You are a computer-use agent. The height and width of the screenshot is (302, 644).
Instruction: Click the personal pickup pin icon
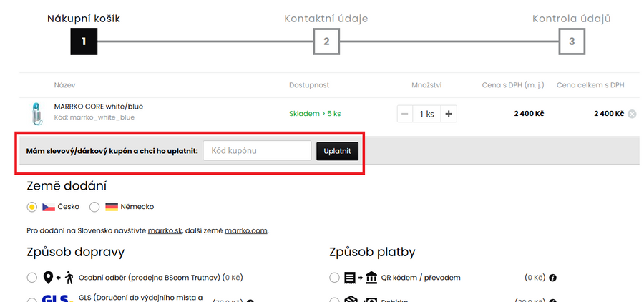click(x=49, y=278)
